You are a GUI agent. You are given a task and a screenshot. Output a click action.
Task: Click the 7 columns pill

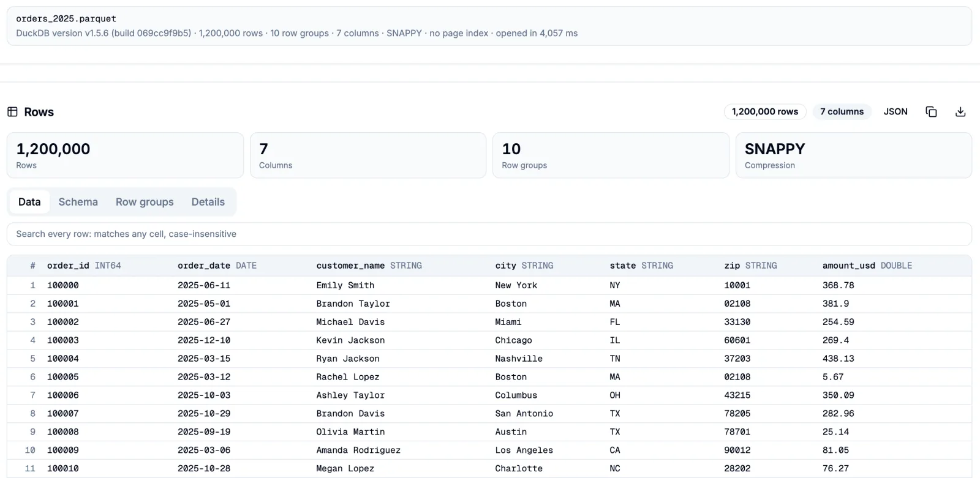pos(842,111)
